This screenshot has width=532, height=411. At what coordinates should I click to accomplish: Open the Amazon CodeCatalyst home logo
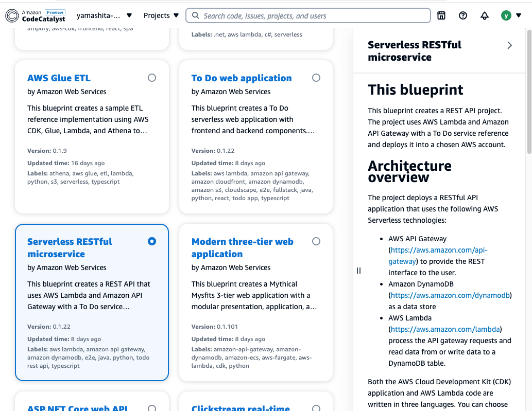pos(36,15)
